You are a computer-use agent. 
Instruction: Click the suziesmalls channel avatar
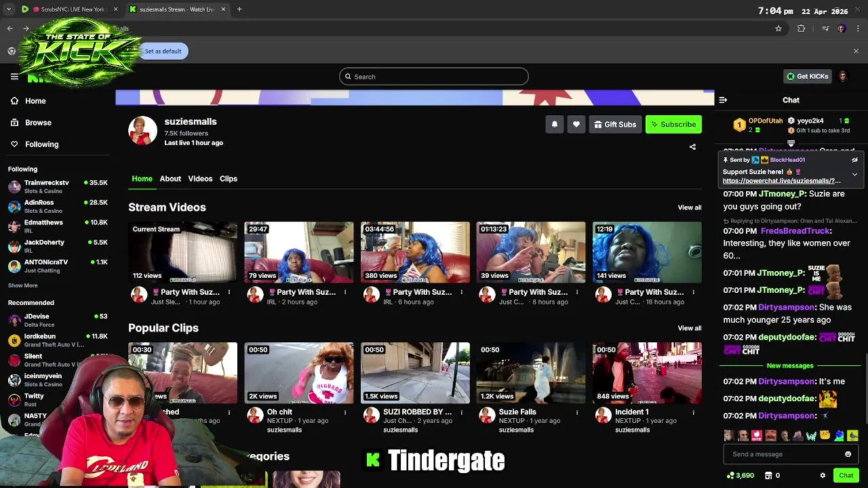click(x=142, y=131)
